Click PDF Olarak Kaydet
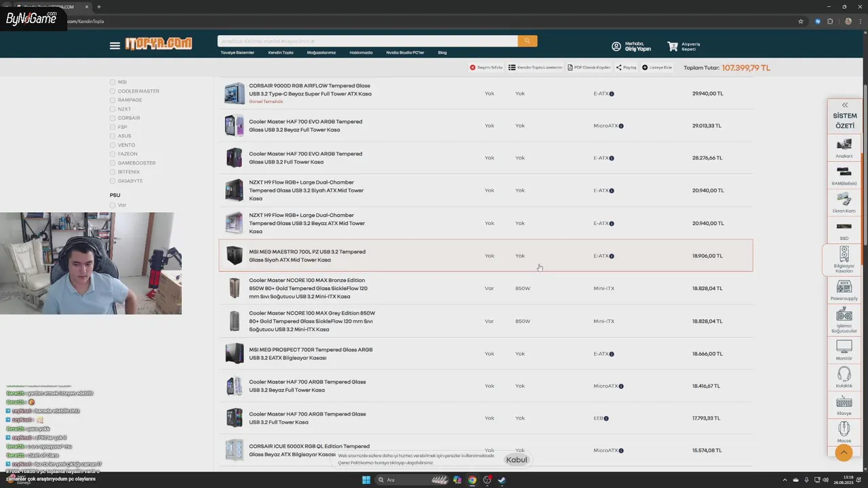The width and height of the screenshot is (868, 488). click(589, 68)
